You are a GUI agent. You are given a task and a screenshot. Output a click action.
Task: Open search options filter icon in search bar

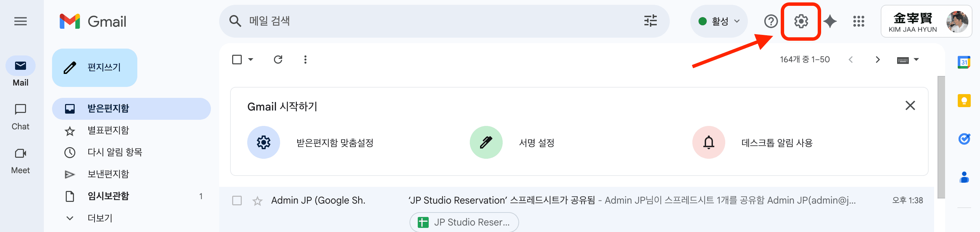click(651, 21)
